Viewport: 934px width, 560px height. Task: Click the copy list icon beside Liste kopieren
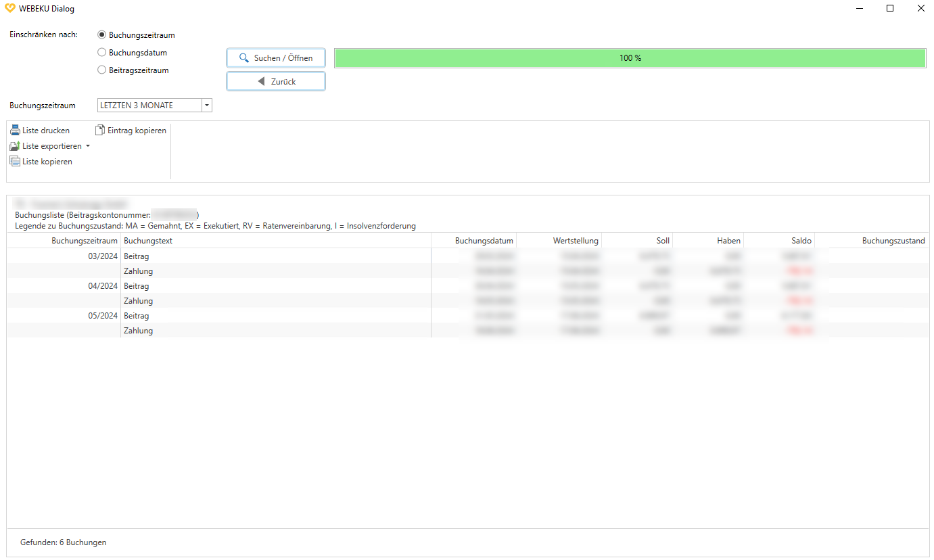(x=16, y=161)
